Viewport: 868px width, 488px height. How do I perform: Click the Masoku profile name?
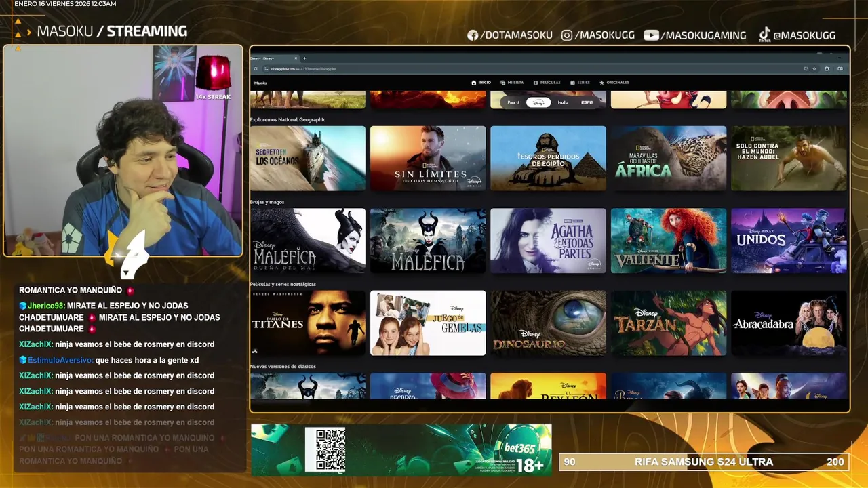tap(260, 83)
